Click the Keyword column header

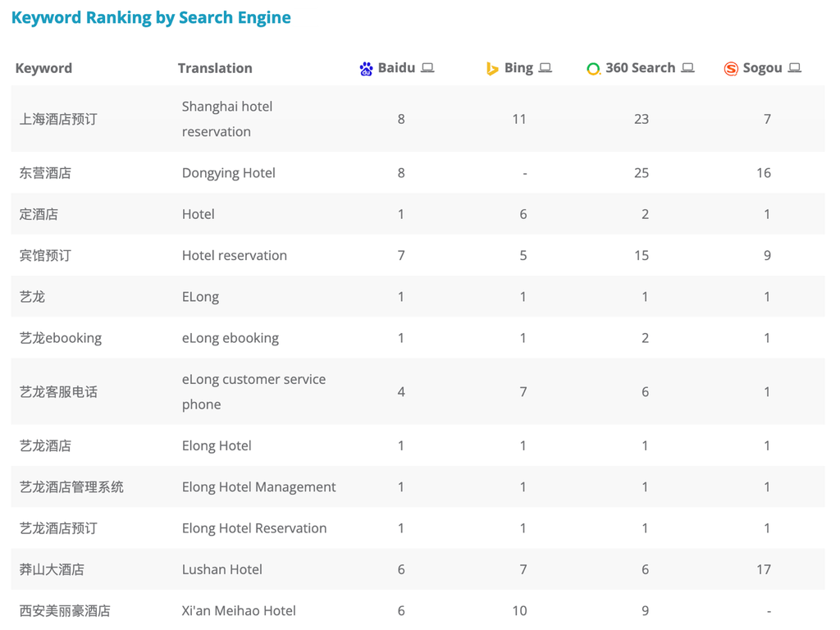(x=43, y=68)
